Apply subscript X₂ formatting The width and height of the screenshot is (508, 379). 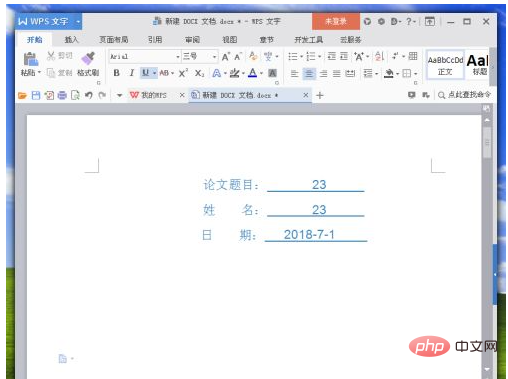pyautogui.click(x=199, y=73)
